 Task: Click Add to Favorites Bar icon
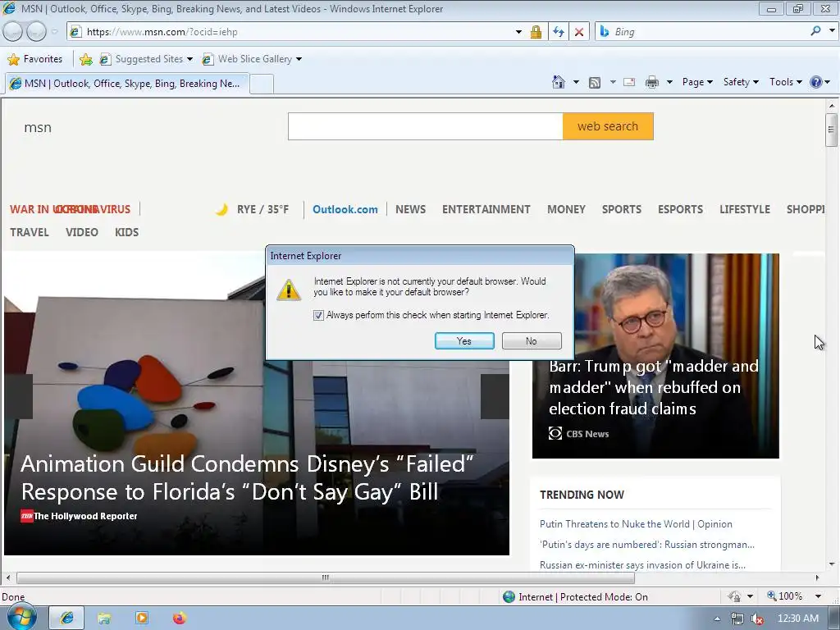[85, 59]
